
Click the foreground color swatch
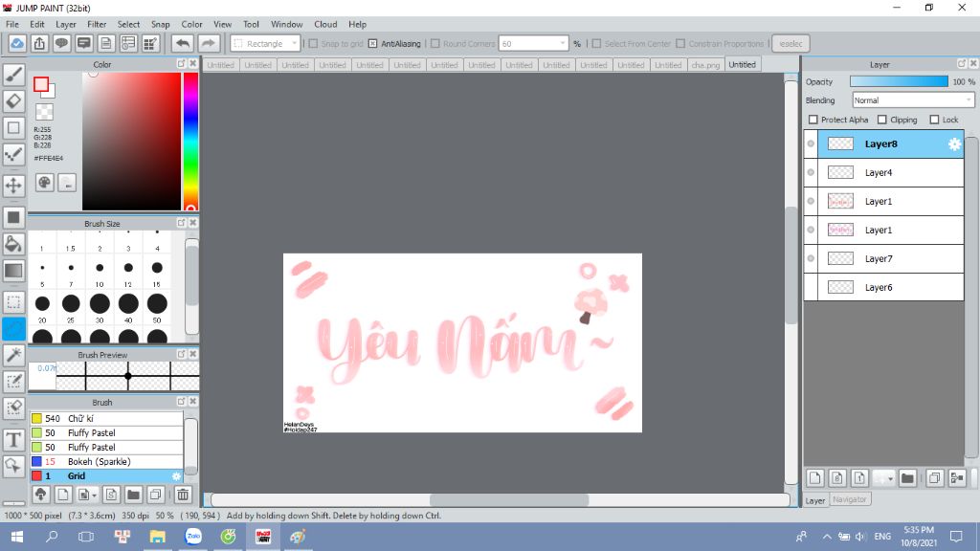tap(41, 84)
